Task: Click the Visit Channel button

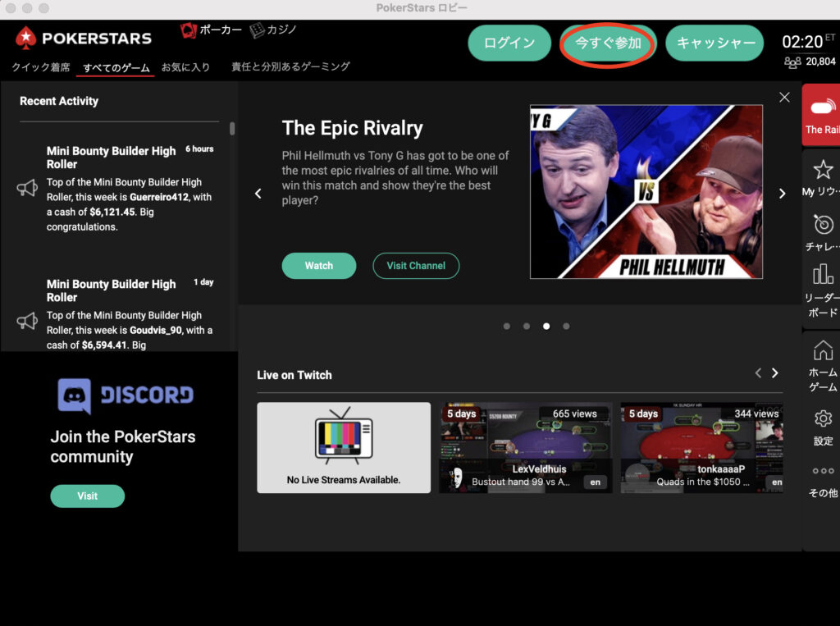Action: pyautogui.click(x=416, y=266)
